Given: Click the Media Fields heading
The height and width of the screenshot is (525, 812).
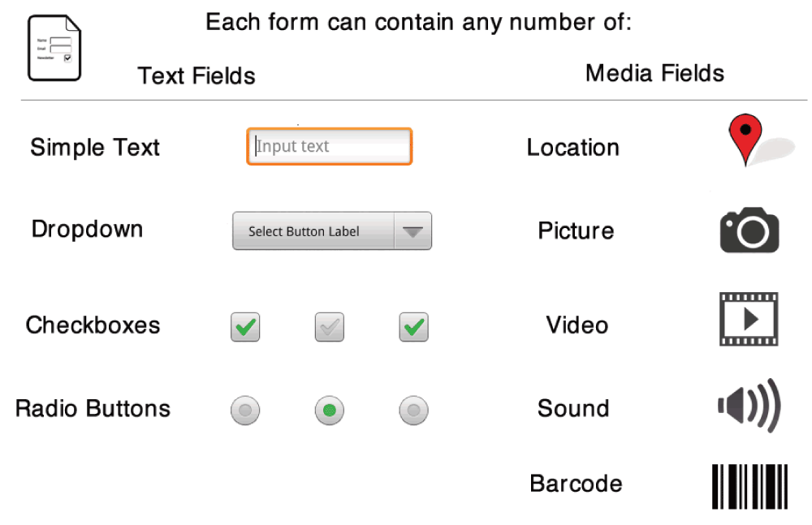Looking at the screenshot, I should pyautogui.click(x=654, y=74).
